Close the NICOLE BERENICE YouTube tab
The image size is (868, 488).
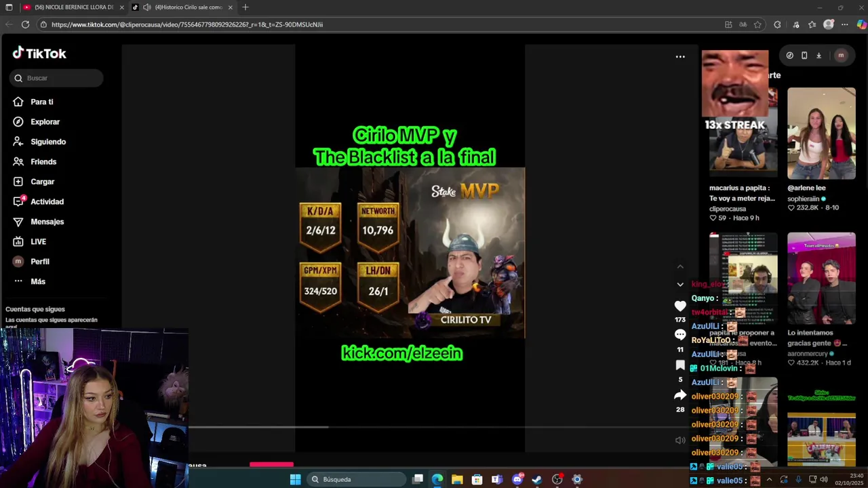[122, 7]
